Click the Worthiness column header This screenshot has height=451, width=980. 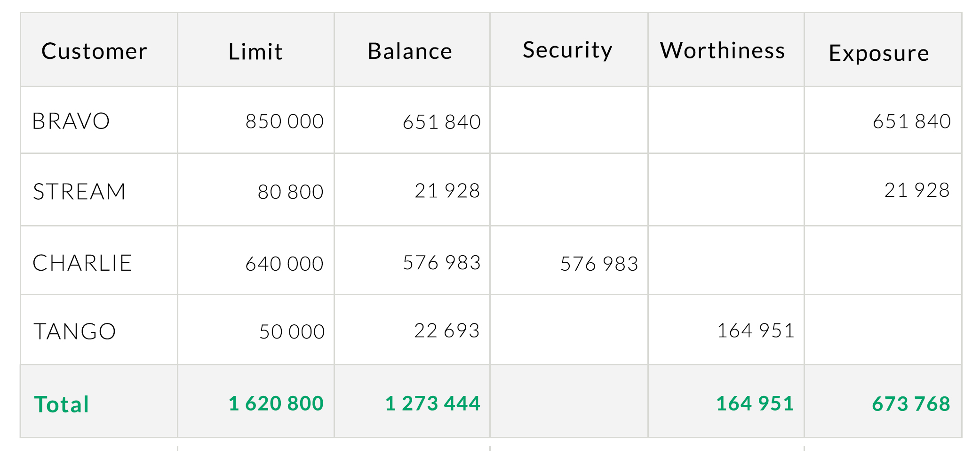723,50
